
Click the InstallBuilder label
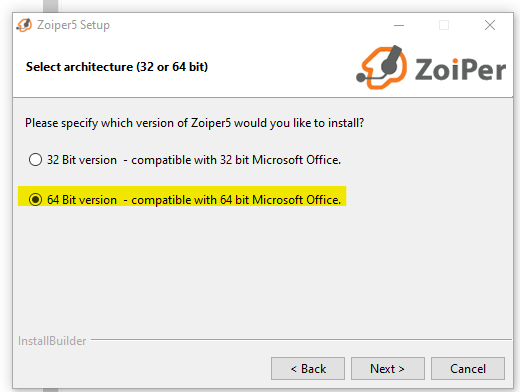(x=52, y=341)
